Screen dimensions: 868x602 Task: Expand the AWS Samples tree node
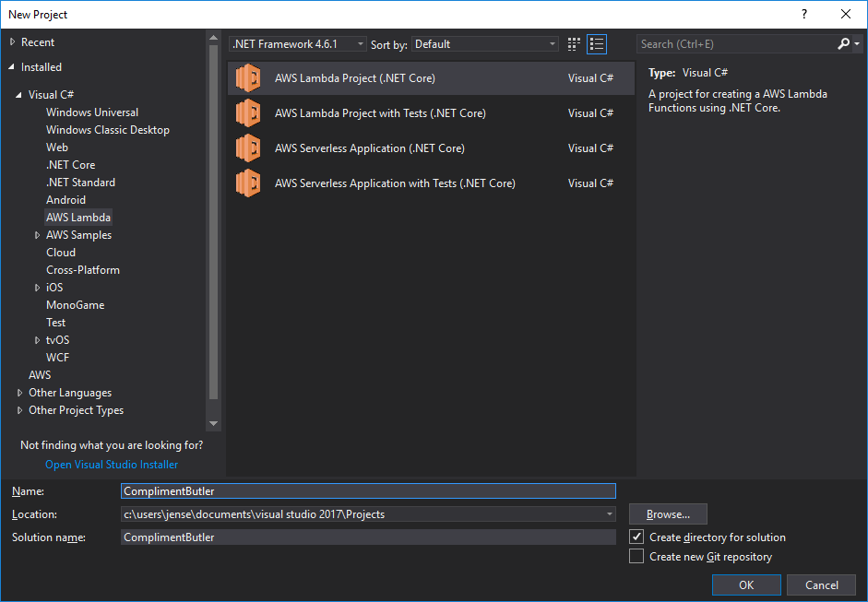(x=37, y=235)
